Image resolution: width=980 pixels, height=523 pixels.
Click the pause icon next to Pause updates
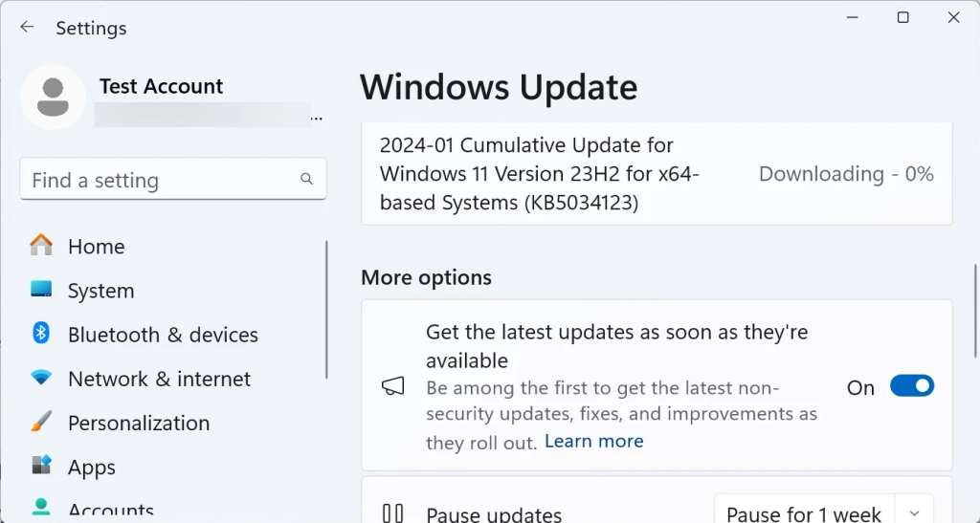tap(393, 514)
